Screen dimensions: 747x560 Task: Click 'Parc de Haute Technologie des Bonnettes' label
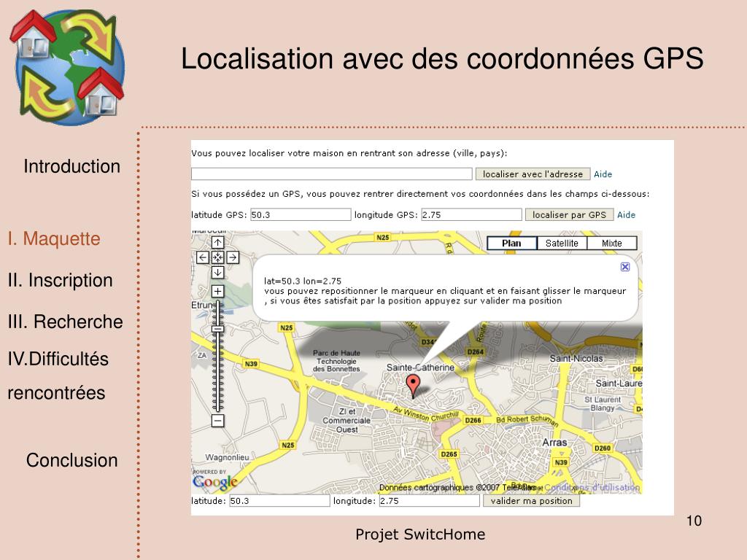tap(336, 361)
